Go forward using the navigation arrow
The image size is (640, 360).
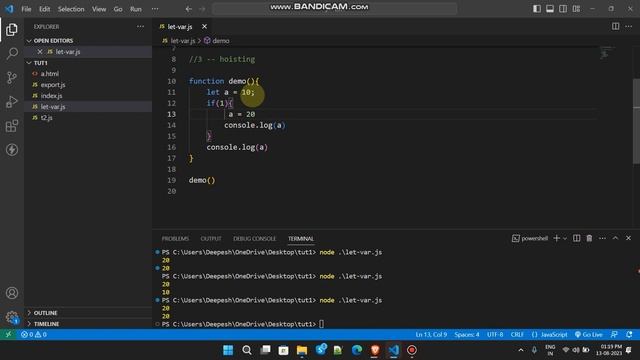tap(202, 9)
